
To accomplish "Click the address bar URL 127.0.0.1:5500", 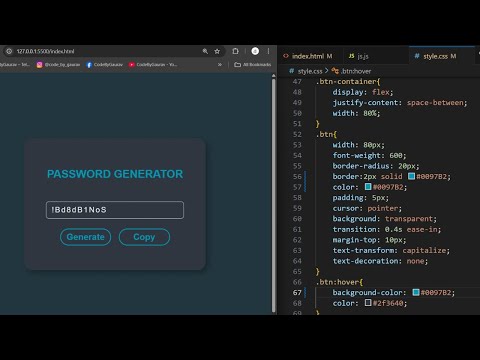I will [x=45, y=51].
